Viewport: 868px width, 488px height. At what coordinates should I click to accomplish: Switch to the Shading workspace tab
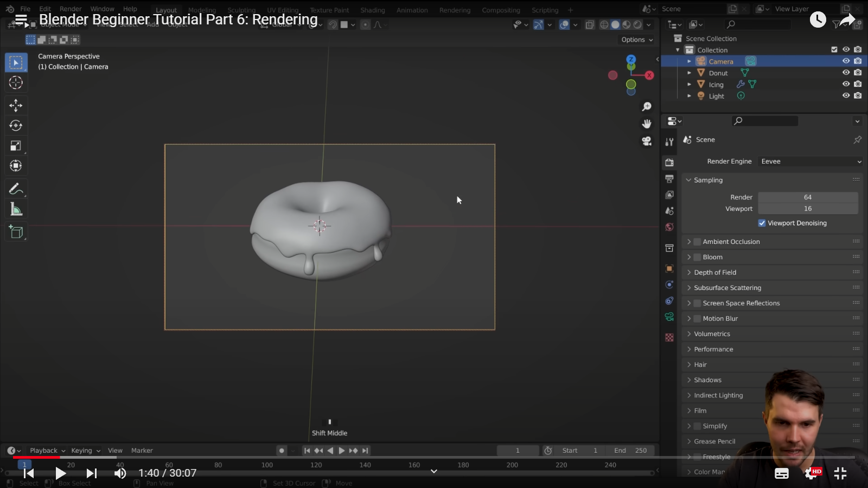pyautogui.click(x=373, y=10)
